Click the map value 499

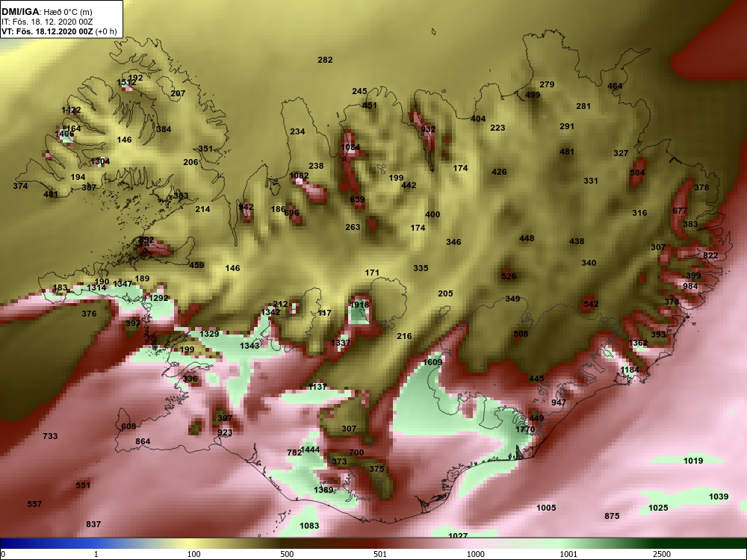pyautogui.click(x=533, y=95)
